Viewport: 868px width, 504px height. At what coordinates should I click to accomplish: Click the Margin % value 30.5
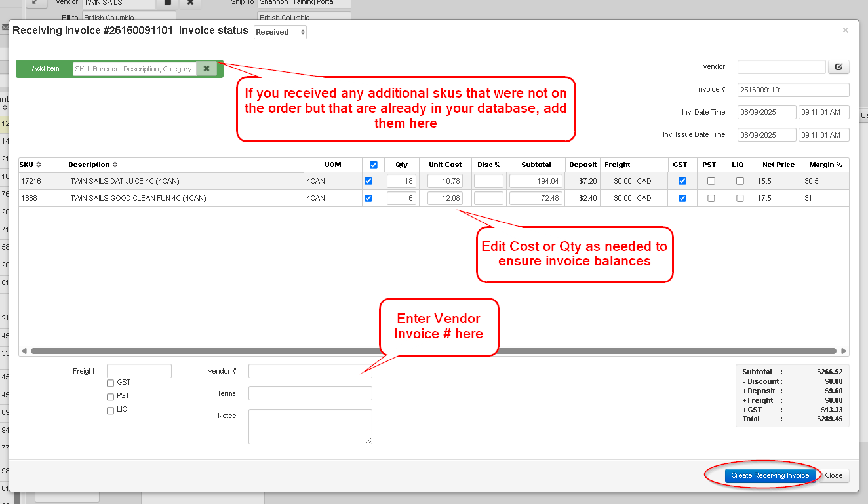pos(811,181)
